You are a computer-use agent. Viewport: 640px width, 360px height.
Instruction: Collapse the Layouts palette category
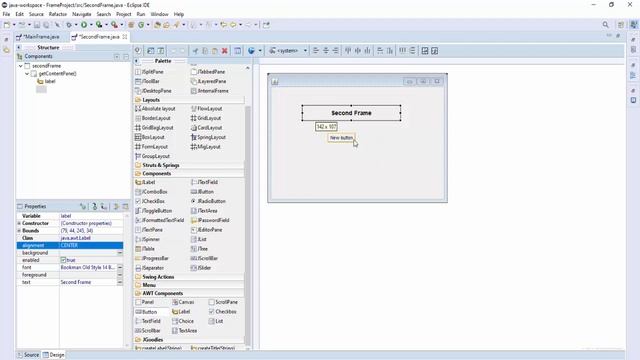coord(189,100)
